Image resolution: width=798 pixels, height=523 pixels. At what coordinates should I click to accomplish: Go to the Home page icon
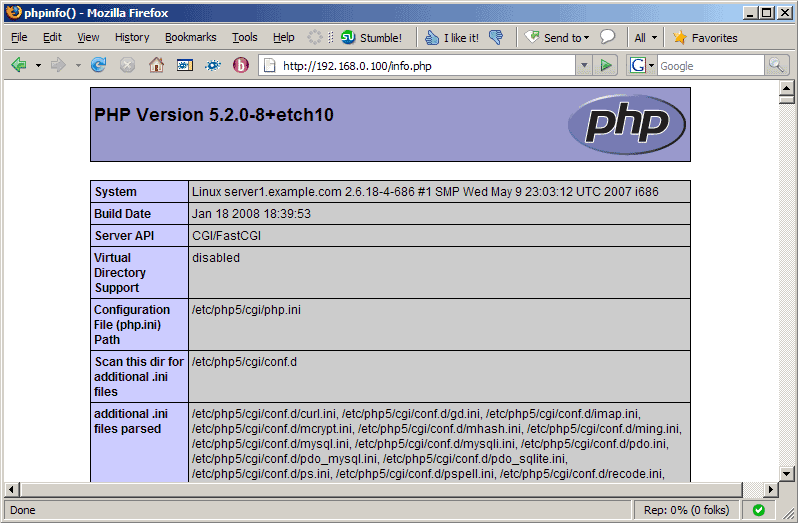tap(156, 65)
